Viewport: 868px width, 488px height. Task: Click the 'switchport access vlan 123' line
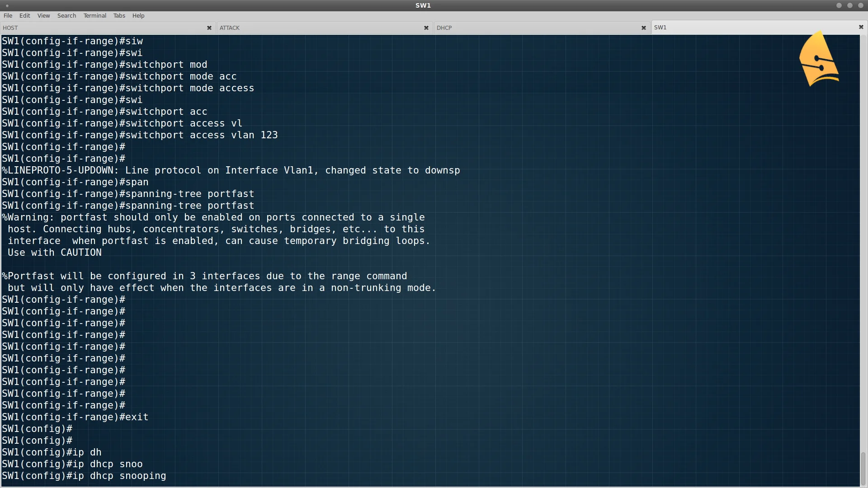click(x=140, y=135)
